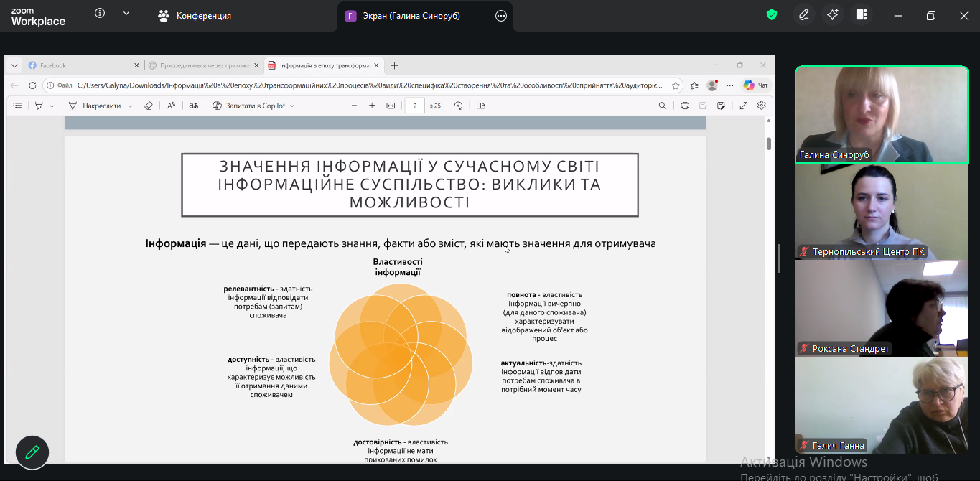Click the page number input field
This screenshot has width=980, height=481.
pos(414,106)
